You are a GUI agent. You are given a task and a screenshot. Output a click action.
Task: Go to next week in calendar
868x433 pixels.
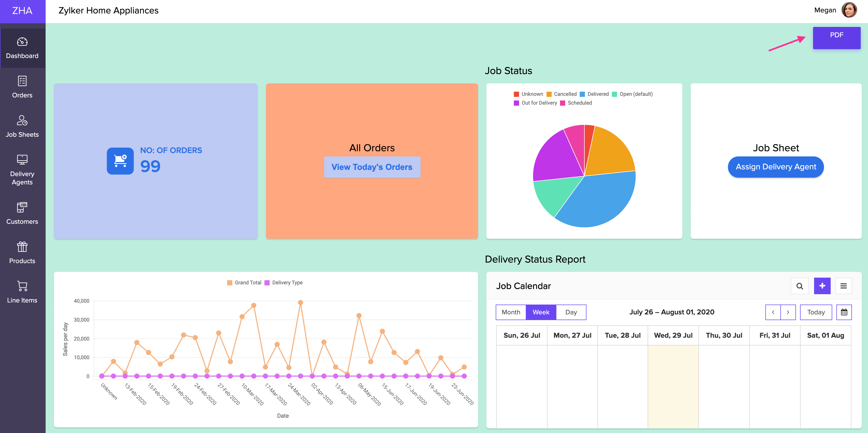[x=788, y=312]
